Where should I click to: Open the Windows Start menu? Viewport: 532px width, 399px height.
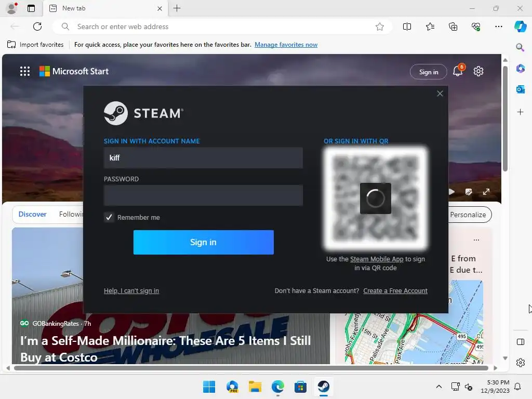pos(209,387)
